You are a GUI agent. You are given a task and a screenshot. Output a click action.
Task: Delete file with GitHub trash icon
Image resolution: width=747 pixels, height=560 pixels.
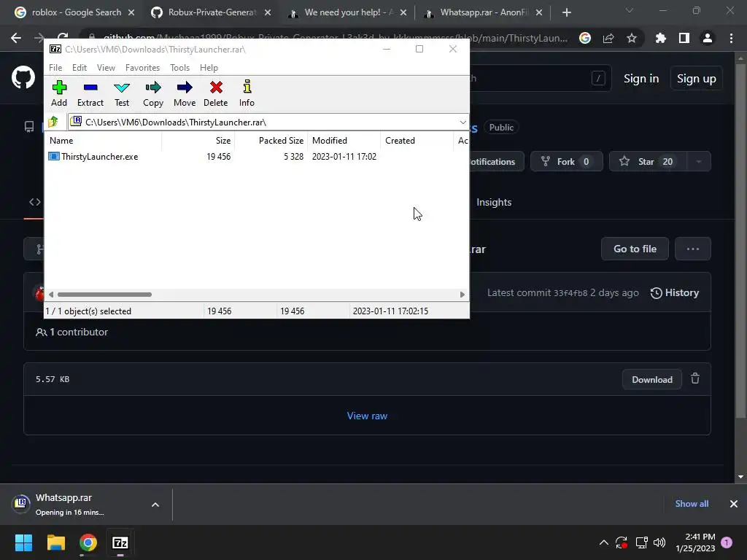[x=695, y=378]
